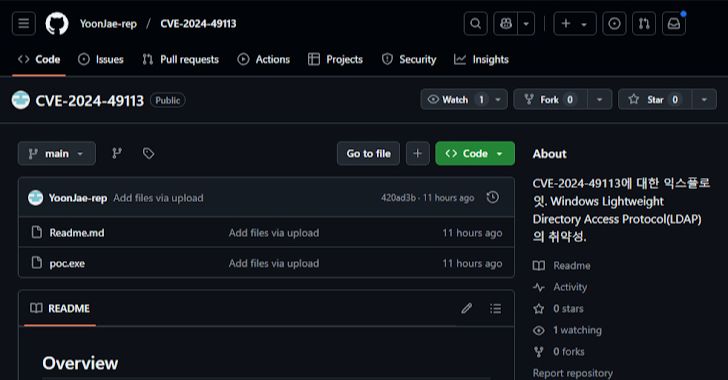View repository tags icon
The width and height of the screenshot is (728, 380).
(148, 153)
